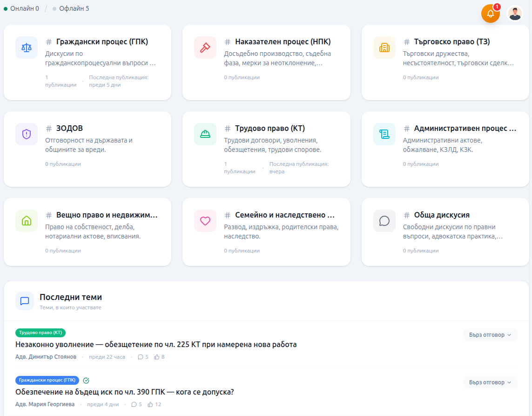
Task: Open the notification bell with badge
Action: click(x=490, y=14)
